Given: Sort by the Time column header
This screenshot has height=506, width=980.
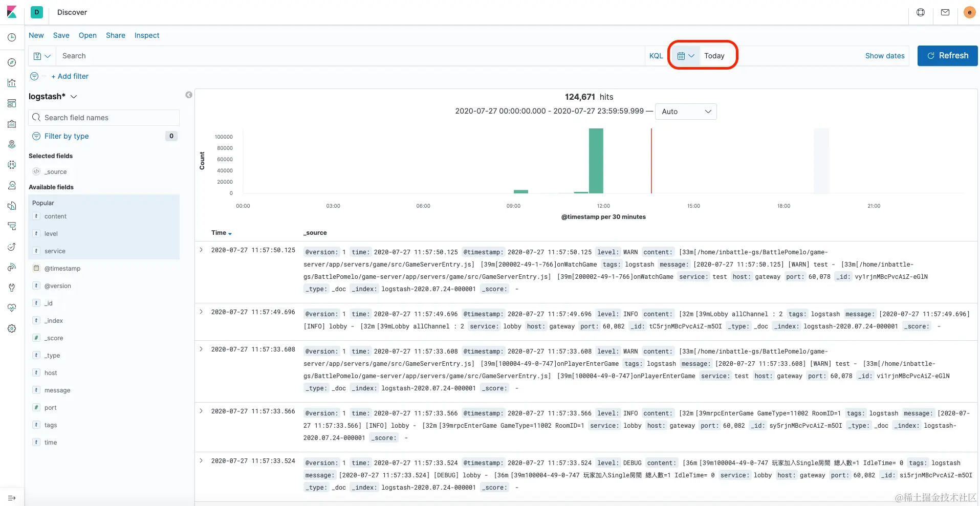Looking at the screenshot, I should [222, 233].
